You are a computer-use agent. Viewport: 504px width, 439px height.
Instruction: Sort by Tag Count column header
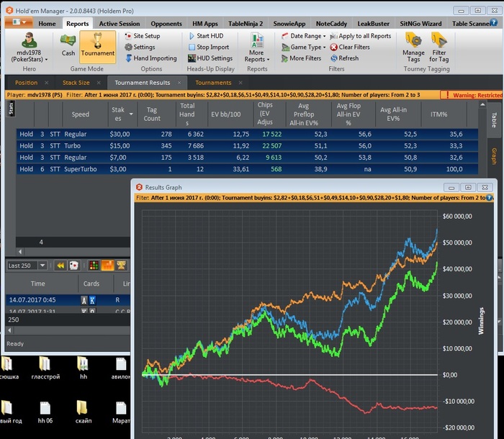coord(152,114)
